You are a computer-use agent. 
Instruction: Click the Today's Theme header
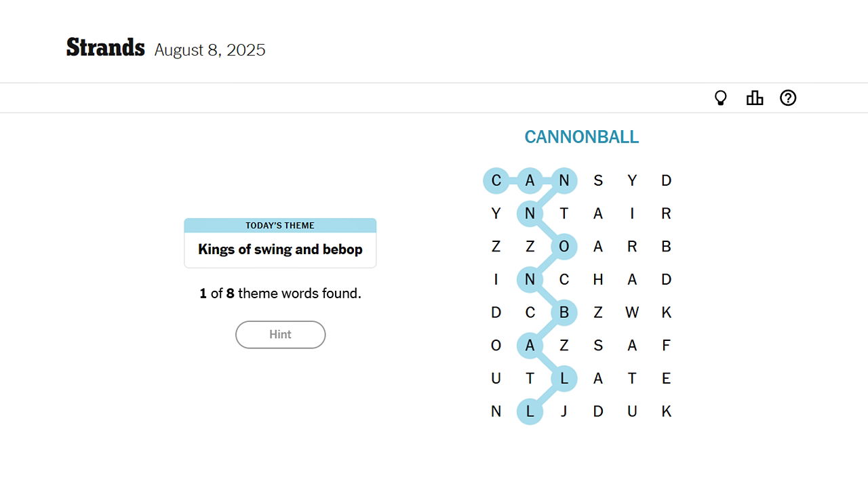[280, 226]
